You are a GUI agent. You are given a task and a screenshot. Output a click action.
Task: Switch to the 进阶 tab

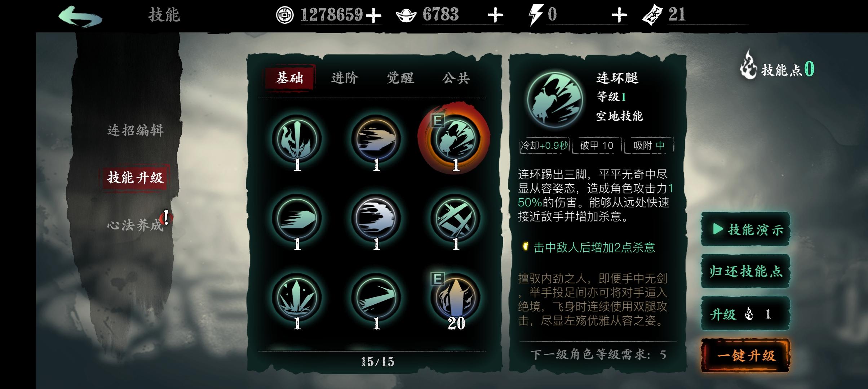pos(345,78)
